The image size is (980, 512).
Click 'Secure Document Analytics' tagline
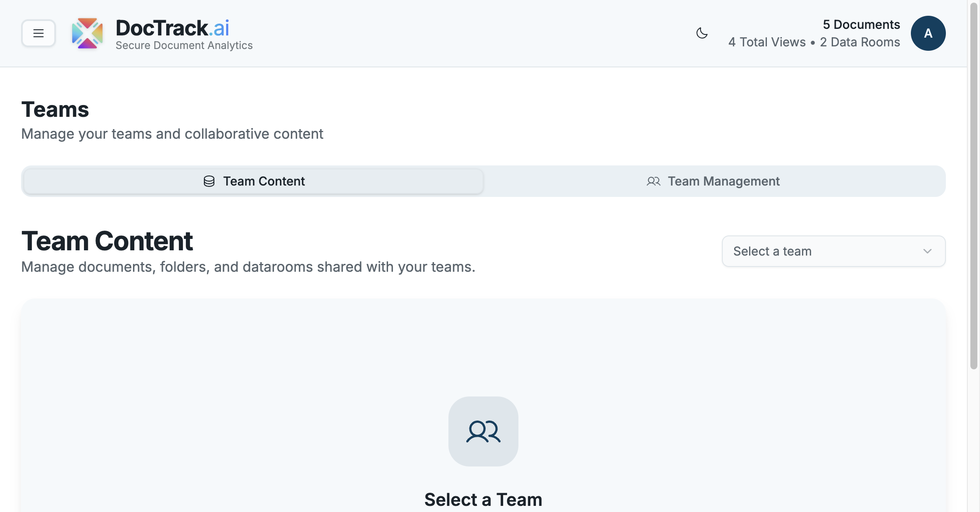click(184, 46)
